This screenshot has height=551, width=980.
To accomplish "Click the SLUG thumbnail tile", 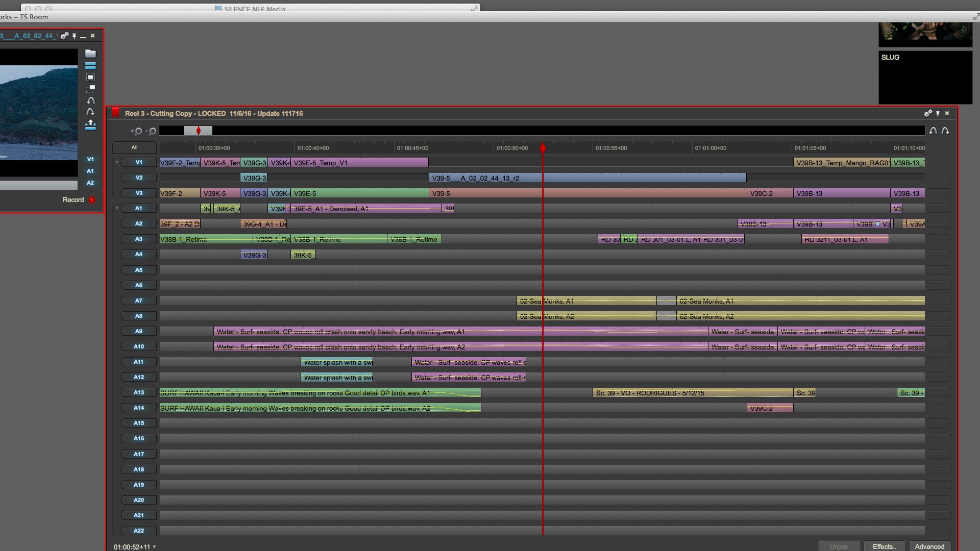I will coord(925,77).
